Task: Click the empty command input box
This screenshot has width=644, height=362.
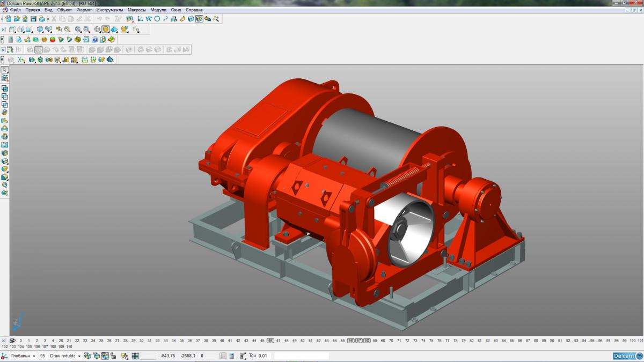Action: click(x=302, y=356)
